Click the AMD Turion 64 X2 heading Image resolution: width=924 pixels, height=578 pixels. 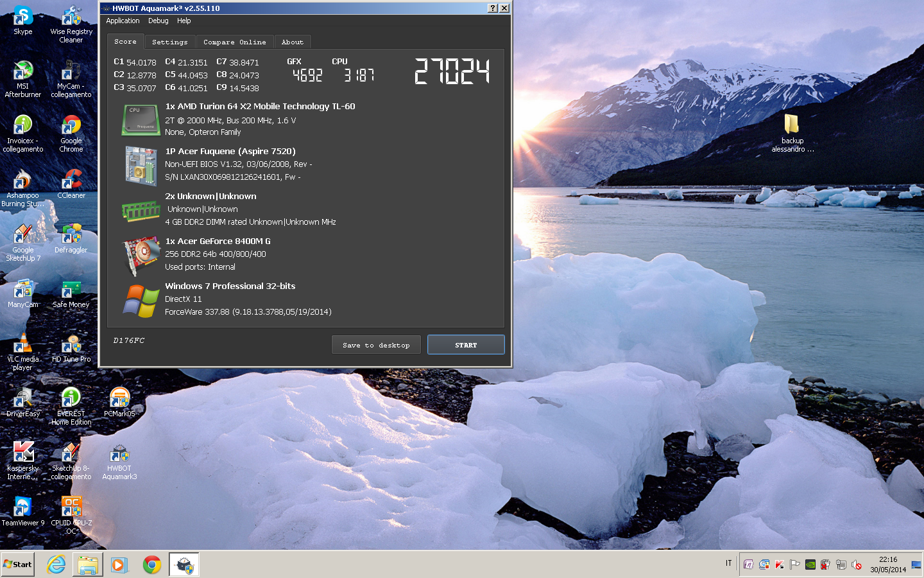point(260,107)
